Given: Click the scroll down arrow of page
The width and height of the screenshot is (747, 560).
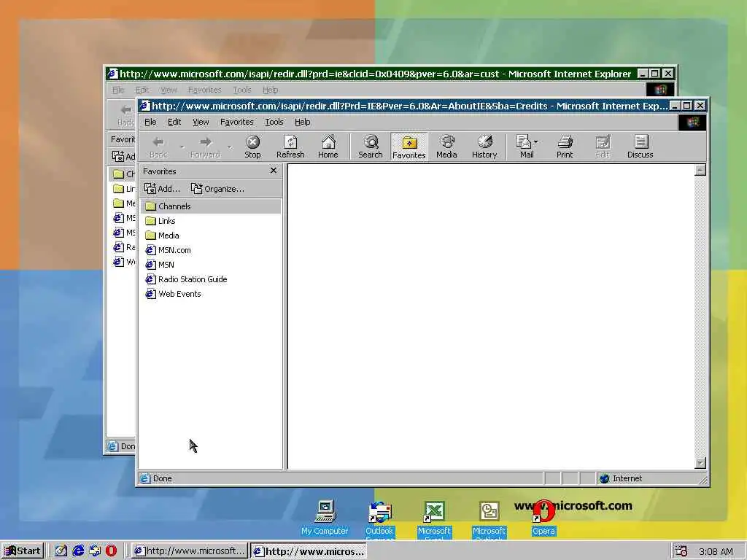Looking at the screenshot, I should pos(700,463).
